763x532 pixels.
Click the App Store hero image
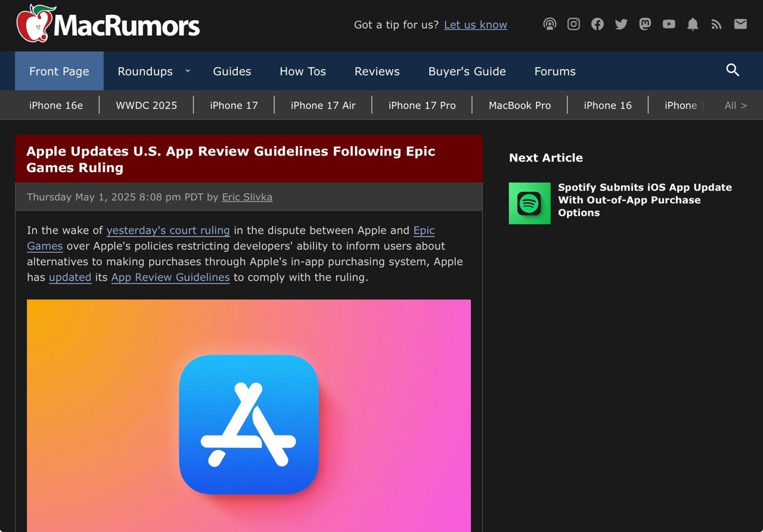point(249,416)
